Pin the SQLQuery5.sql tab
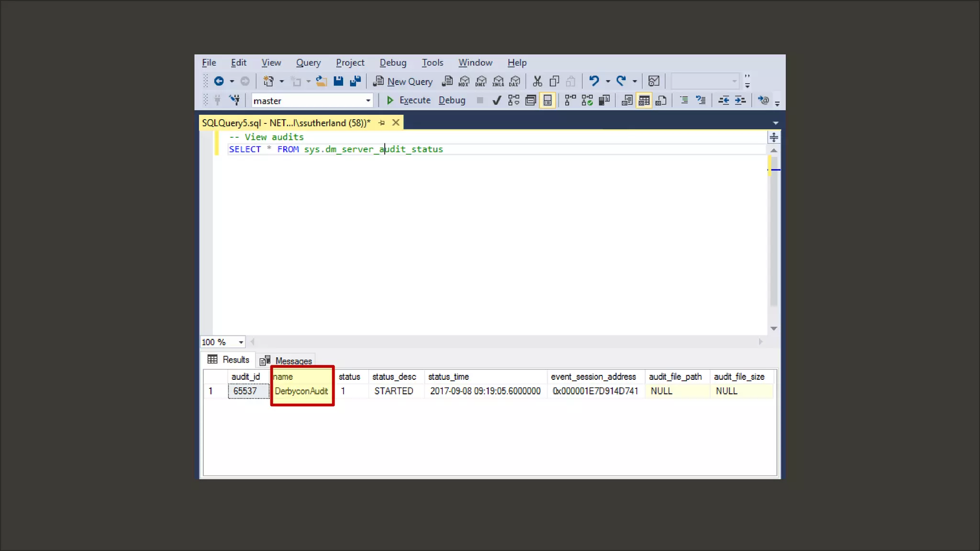The width and height of the screenshot is (980, 551). click(381, 123)
